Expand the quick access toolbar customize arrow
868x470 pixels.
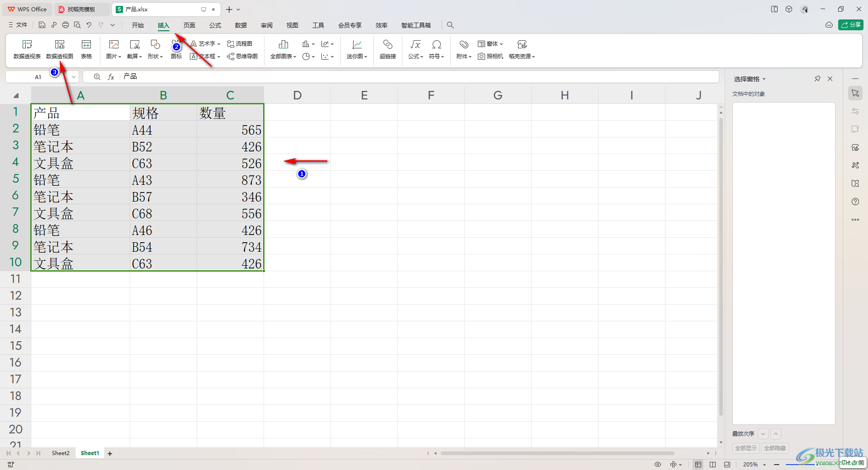[x=113, y=25]
